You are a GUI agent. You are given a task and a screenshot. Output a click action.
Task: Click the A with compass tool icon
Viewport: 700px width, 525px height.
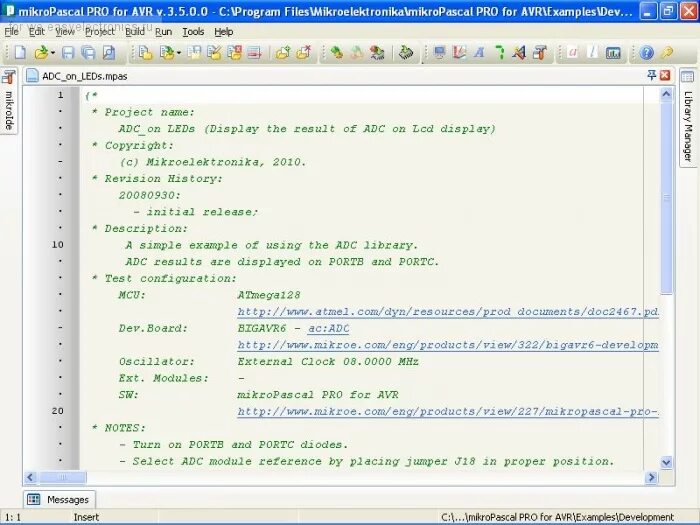coord(519,53)
